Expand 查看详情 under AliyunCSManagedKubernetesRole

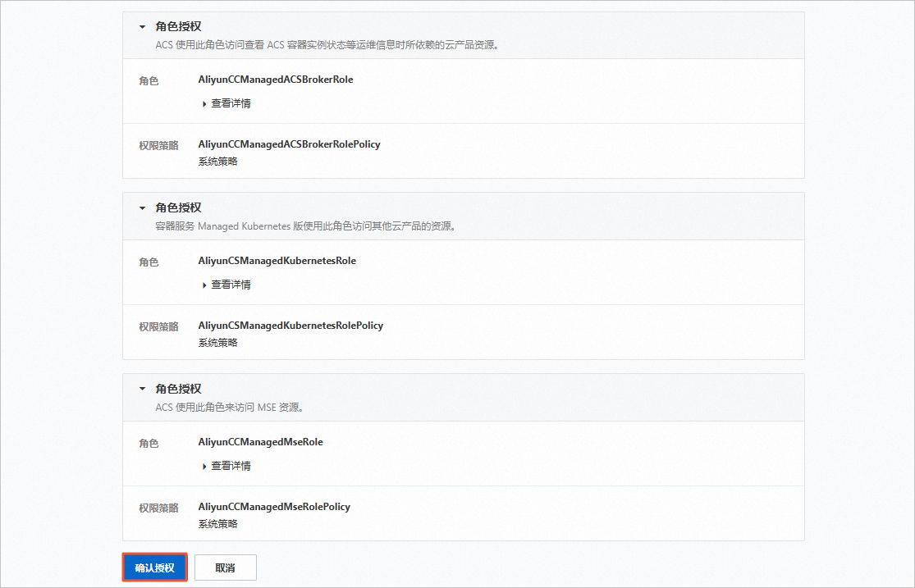227,285
